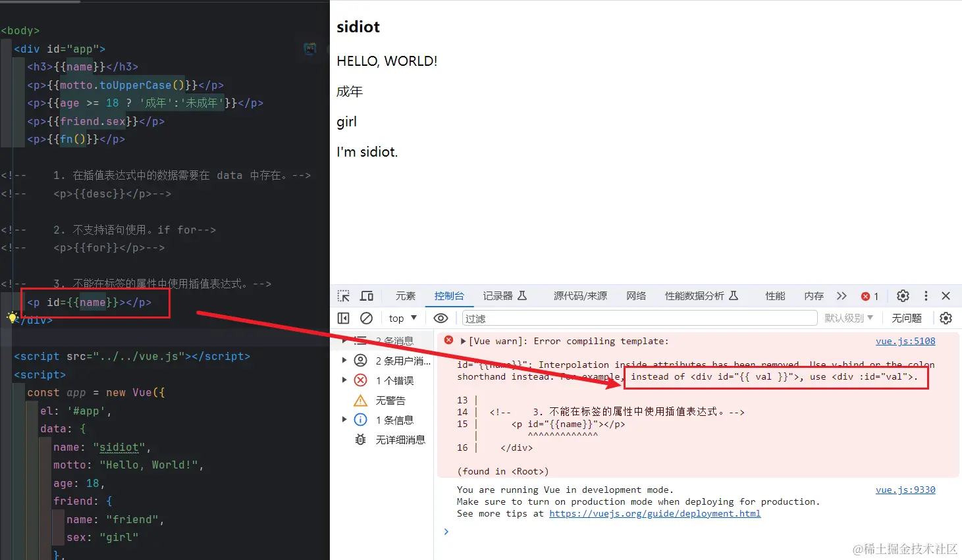Open live expression eye icon
This screenshot has height=560, width=962.
(441, 318)
